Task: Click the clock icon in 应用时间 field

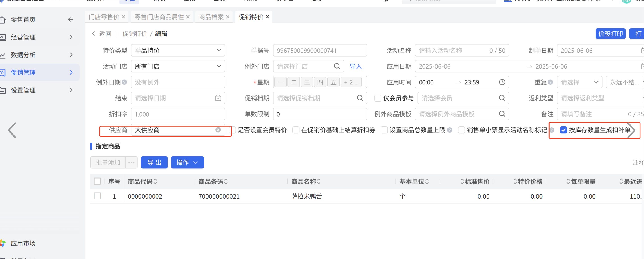Action: [502, 82]
